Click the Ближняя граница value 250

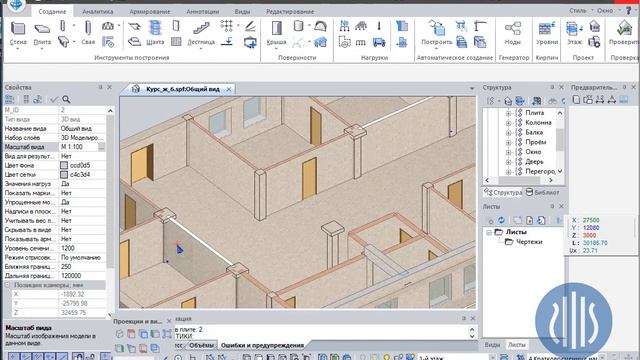[82, 267]
